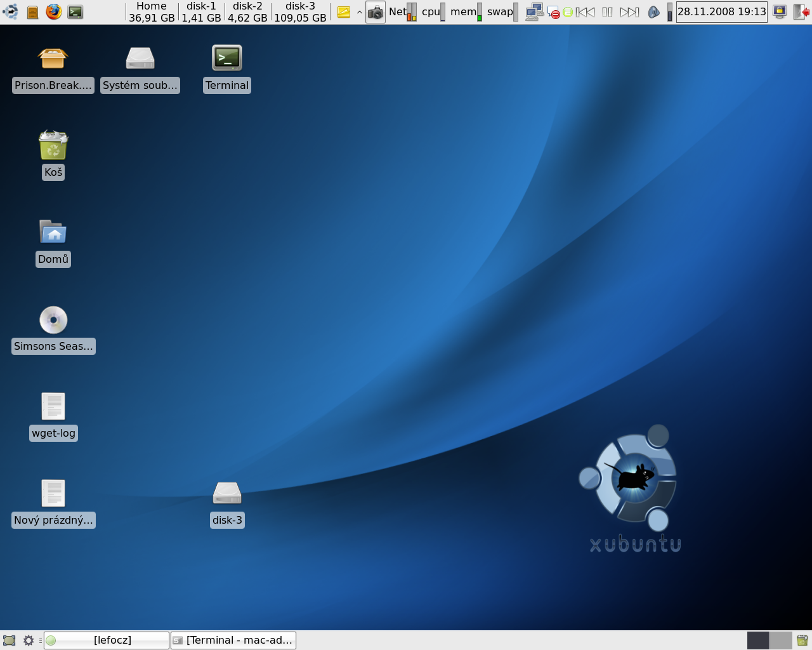
Task: Open clock showing 28.11.2008 19:13
Action: pyautogui.click(x=722, y=11)
